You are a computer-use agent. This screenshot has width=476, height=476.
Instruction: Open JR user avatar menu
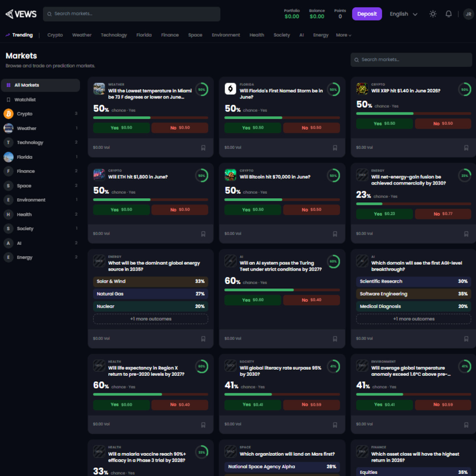tap(468, 14)
